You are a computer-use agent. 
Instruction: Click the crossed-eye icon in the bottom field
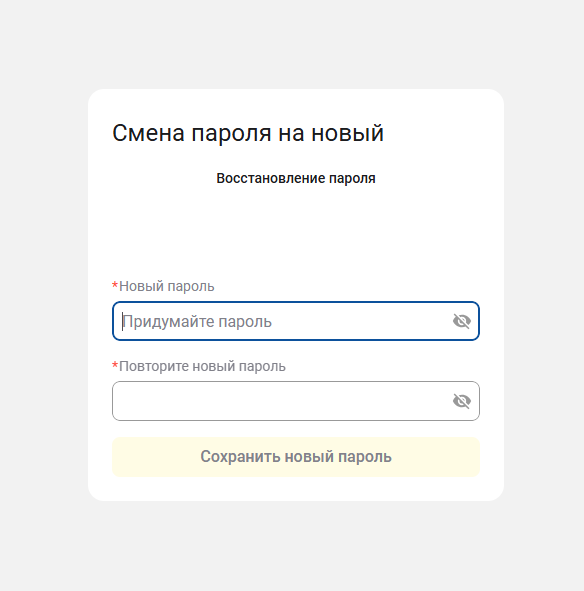click(x=461, y=401)
